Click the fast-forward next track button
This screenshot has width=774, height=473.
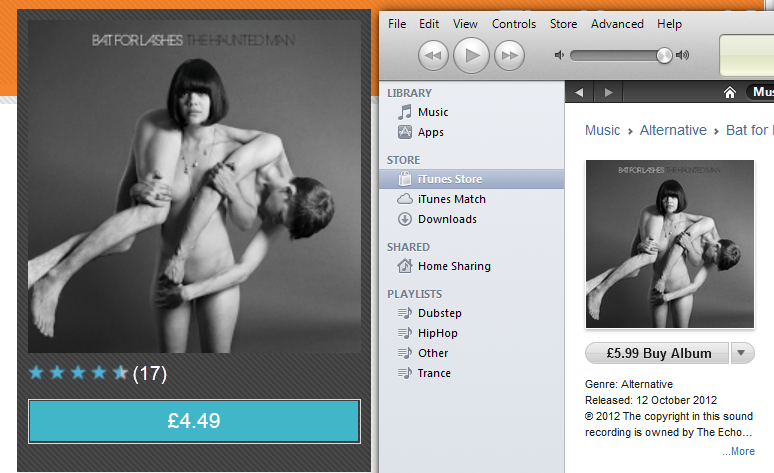tap(509, 55)
